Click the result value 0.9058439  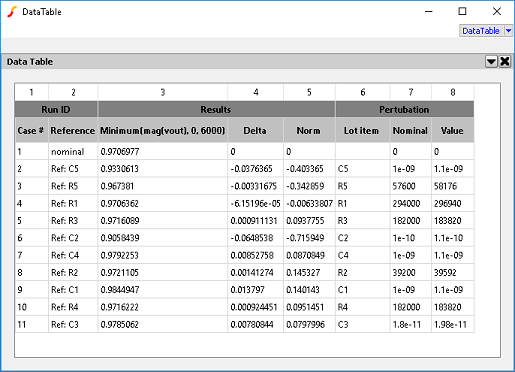coord(163,238)
